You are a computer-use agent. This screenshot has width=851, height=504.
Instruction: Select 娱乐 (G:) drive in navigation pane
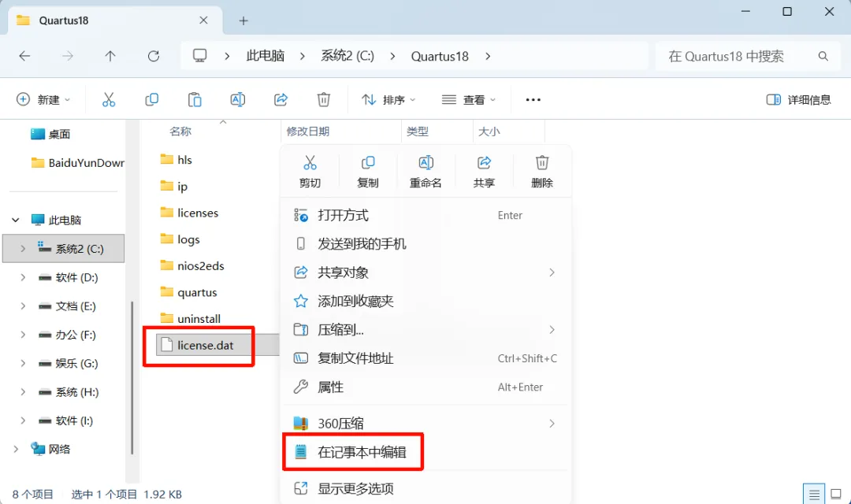[x=69, y=364]
